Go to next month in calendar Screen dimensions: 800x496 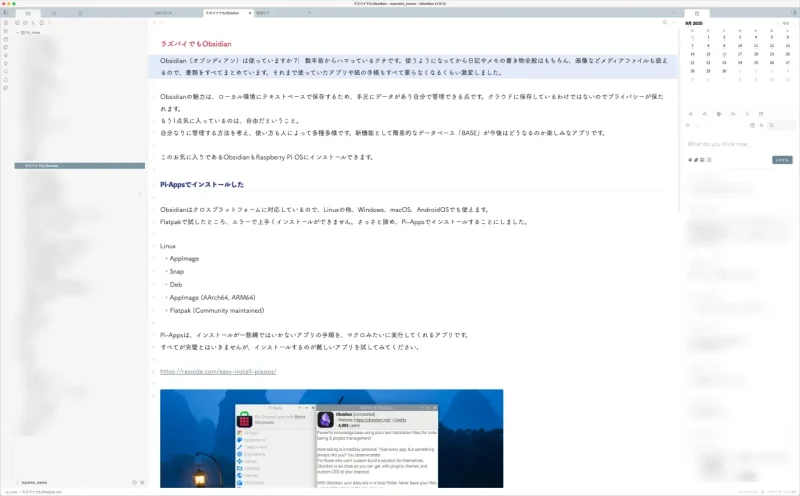793,23
